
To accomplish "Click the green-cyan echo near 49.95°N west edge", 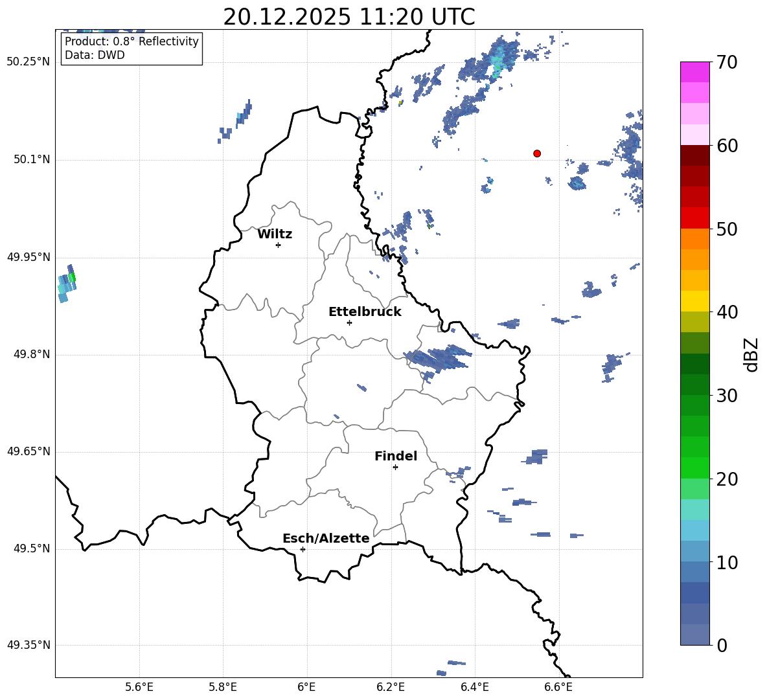I will click(67, 284).
